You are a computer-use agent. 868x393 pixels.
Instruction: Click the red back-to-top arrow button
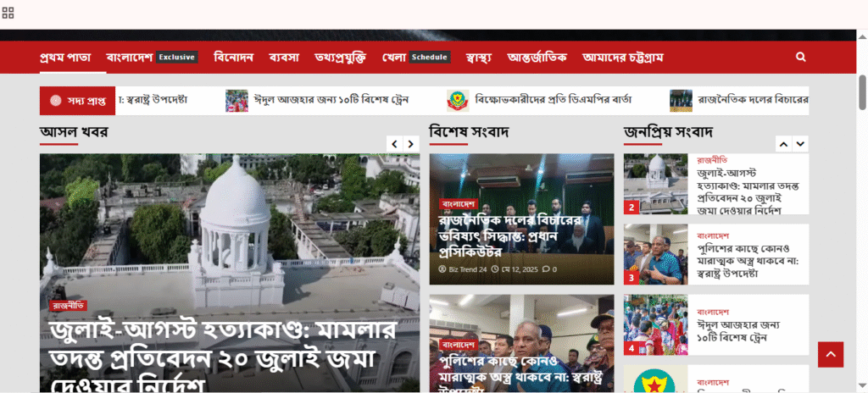[831, 355]
